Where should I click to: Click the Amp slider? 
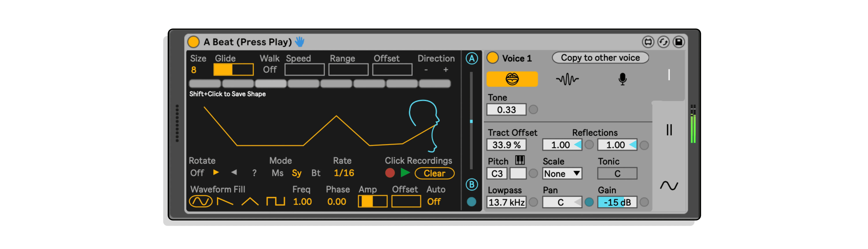(x=372, y=201)
